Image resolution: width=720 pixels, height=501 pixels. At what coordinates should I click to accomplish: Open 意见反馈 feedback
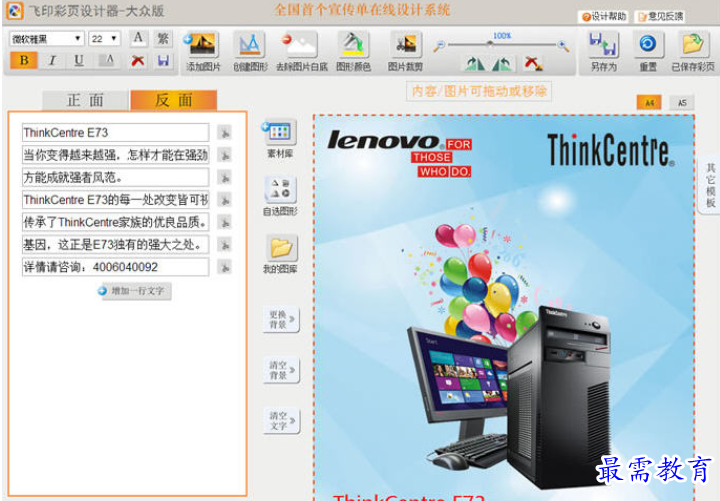click(660, 17)
